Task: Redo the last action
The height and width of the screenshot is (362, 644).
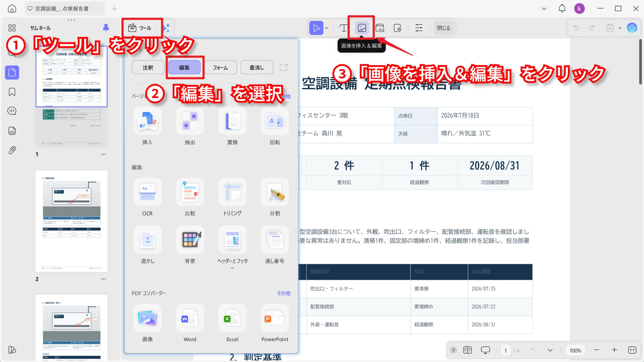Action: coord(592,28)
